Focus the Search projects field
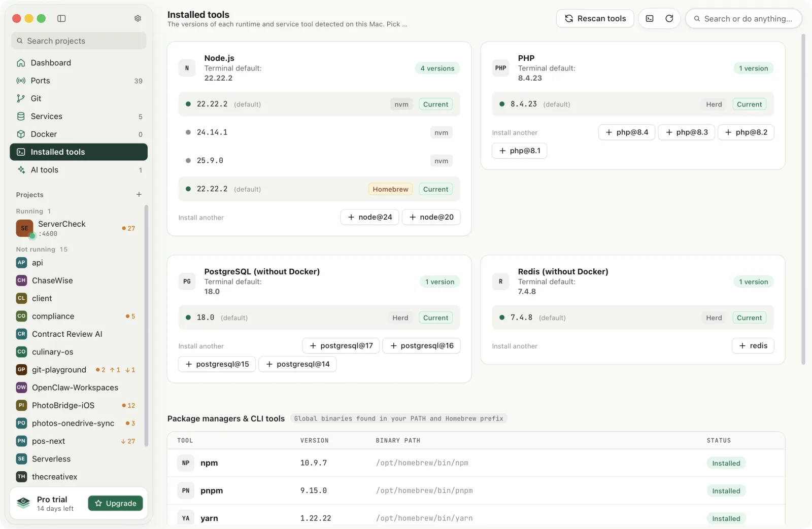The width and height of the screenshot is (812, 529). [x=79, y=41]
